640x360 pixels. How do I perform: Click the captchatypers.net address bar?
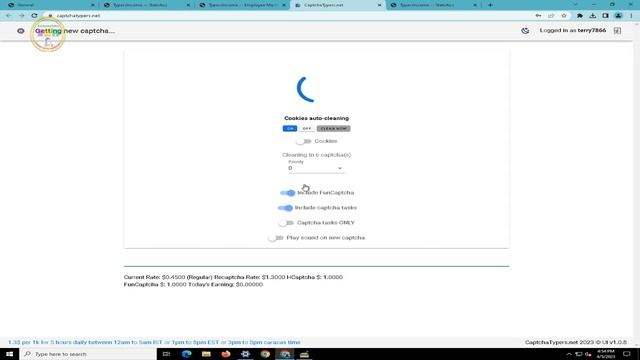pos(286,16)
